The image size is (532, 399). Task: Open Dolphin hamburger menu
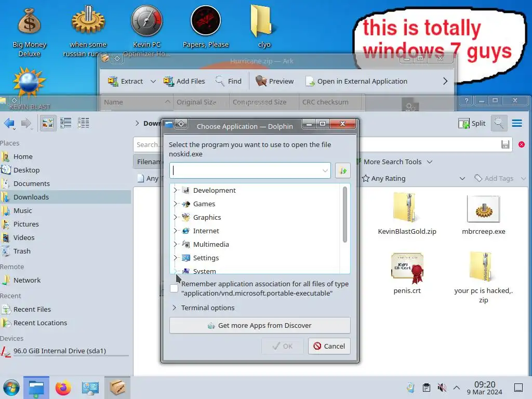point(517,123)
